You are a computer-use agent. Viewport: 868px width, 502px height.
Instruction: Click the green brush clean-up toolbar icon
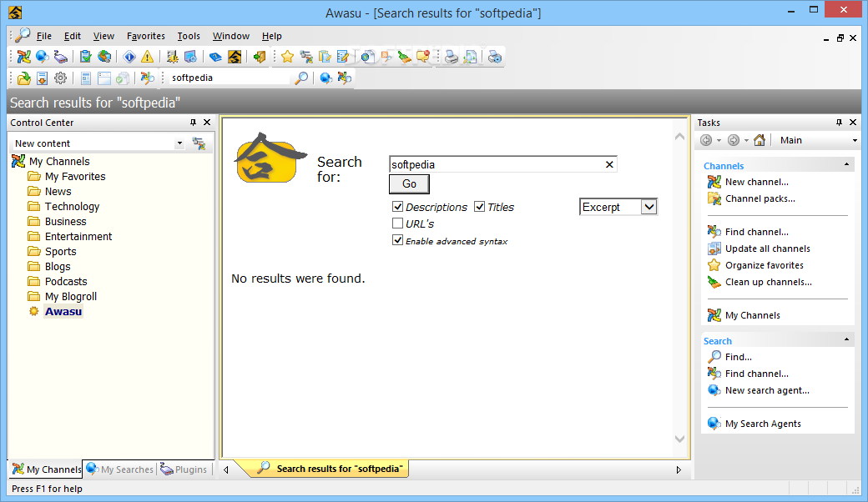405,57
